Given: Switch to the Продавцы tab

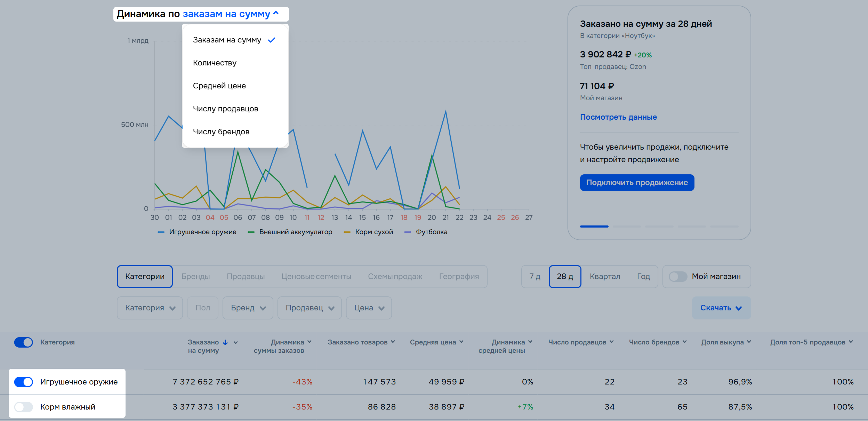Looking at the screenshot, I should pyautogui.click(x=246, y=277).
